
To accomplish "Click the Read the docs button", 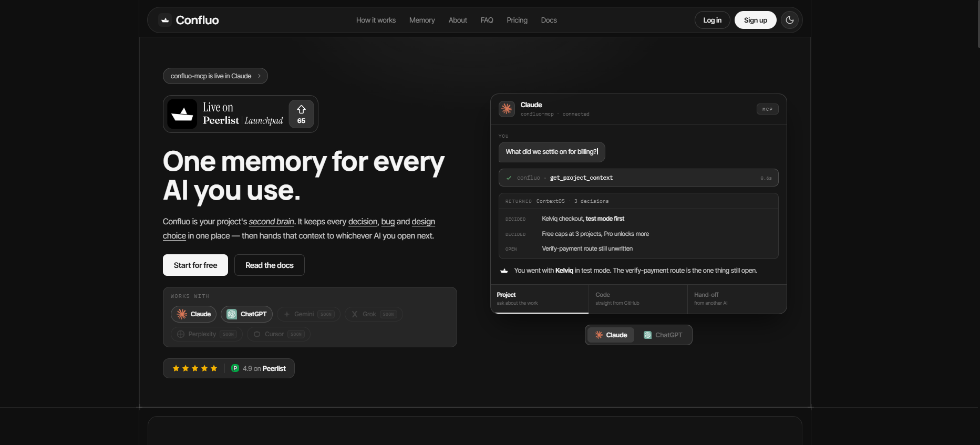I will [x=270, y=265].
